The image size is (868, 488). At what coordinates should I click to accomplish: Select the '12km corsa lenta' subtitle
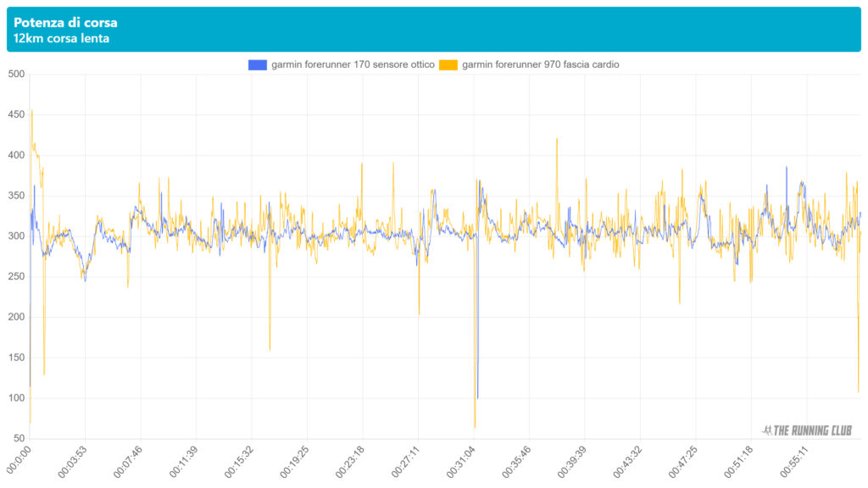click(61, 39)
